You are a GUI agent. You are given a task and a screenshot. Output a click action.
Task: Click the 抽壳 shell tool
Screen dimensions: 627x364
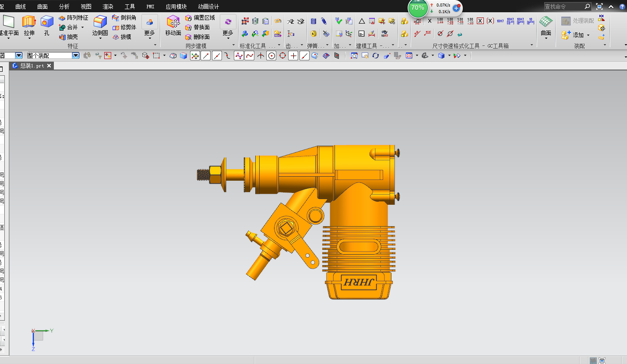68,37
